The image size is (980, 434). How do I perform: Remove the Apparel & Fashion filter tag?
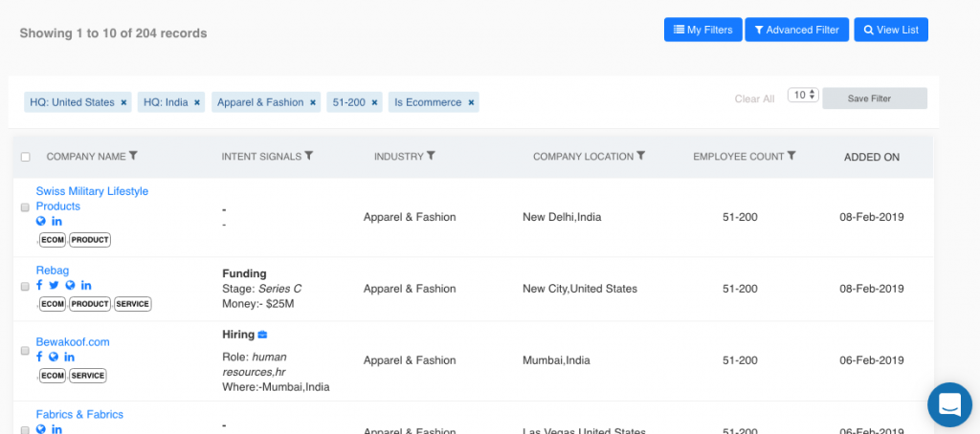[313, 102]
